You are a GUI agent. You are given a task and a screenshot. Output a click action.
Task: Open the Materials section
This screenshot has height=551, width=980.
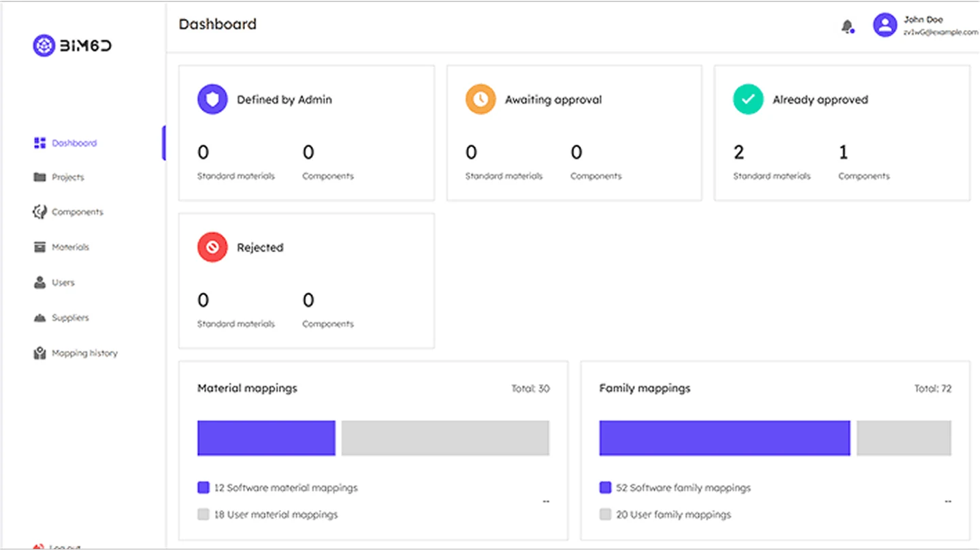tap(70, 247)
